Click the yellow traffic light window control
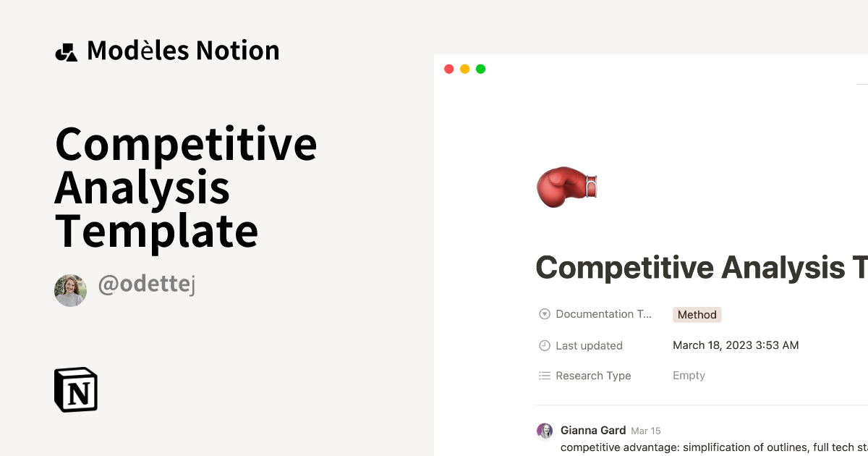Image resolution: width=868 pixels, height=456 pixels. pos(464,69)
